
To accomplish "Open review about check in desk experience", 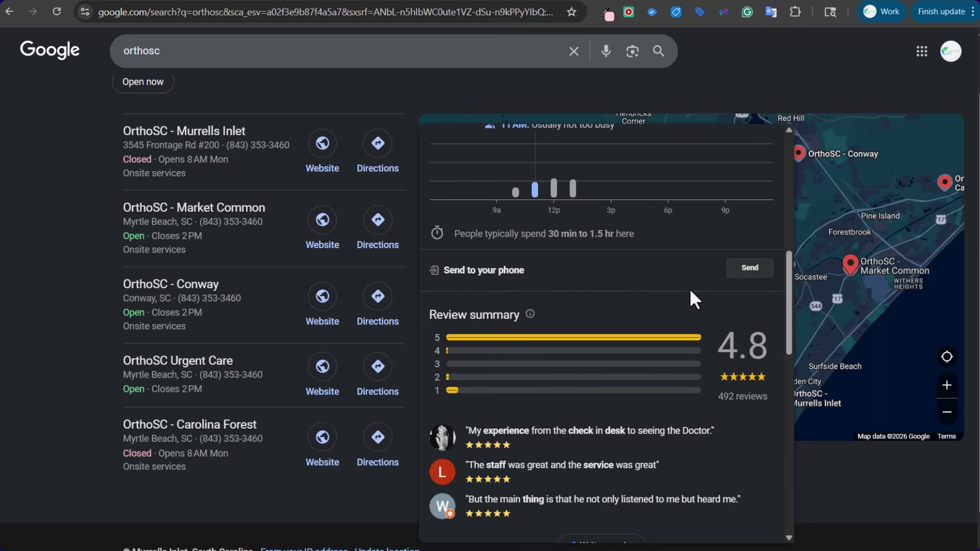I will point(590,431).
